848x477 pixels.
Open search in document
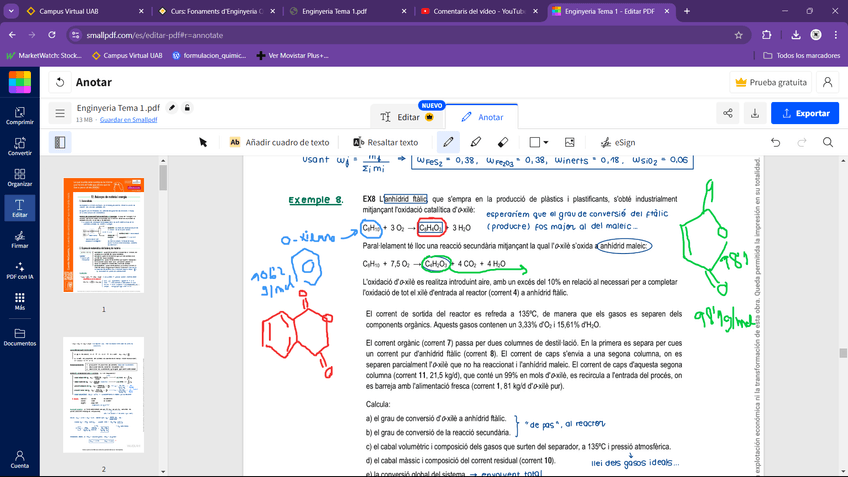(828, 142)
